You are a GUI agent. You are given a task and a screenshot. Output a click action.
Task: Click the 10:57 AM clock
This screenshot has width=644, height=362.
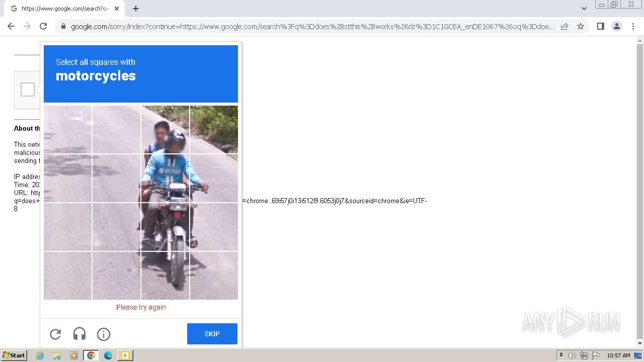(618, 355)
